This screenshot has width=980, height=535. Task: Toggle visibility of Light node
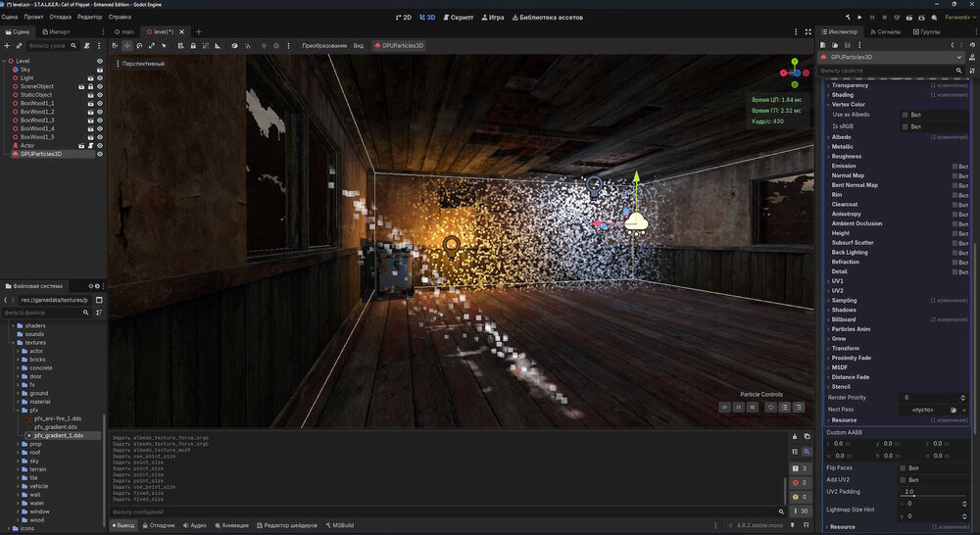tap(99, 78)
